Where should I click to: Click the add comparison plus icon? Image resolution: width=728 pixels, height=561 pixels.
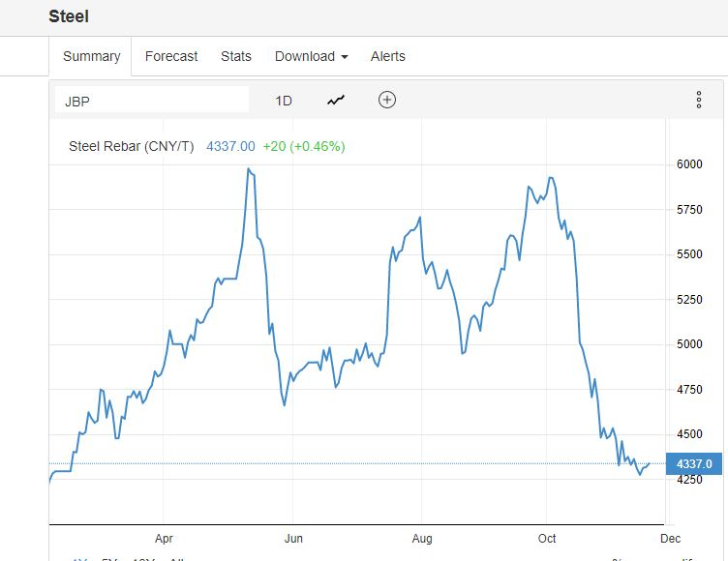pyautogui.click(x=387, y=100)
